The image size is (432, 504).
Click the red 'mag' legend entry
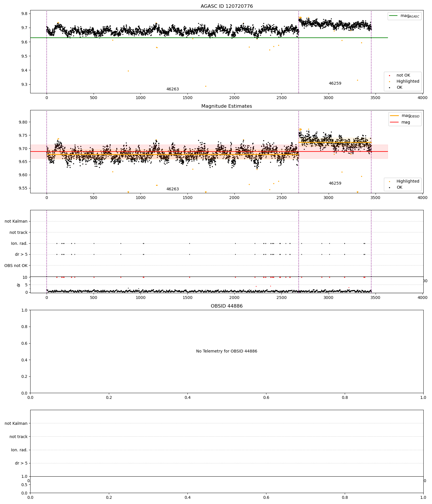(x=400, y=122)
